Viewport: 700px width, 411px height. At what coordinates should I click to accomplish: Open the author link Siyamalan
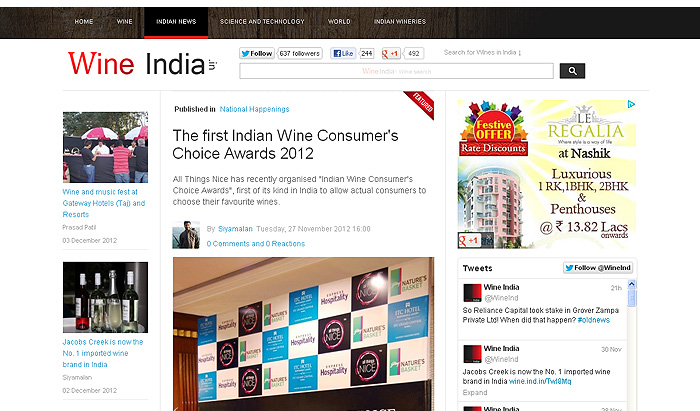(235, 229)
